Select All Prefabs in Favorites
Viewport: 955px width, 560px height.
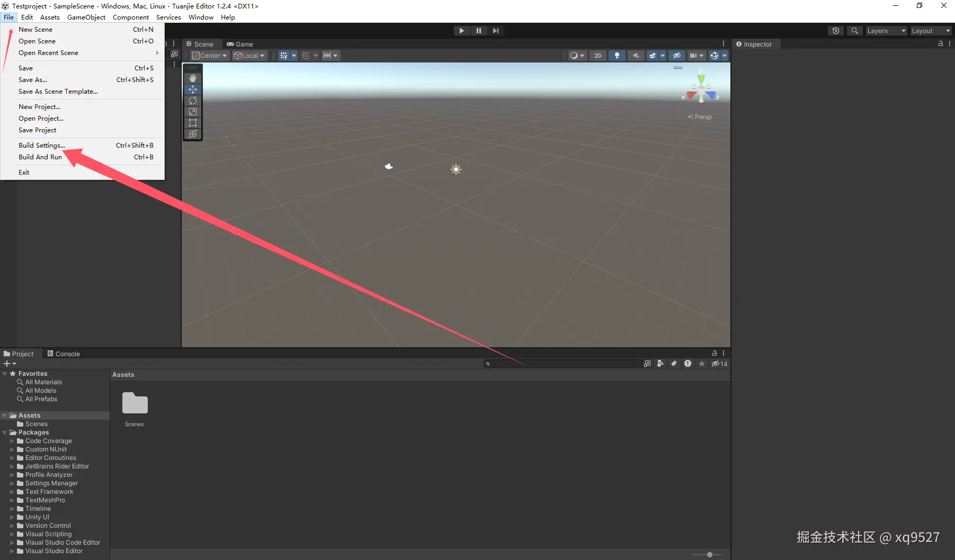point(41,399)
